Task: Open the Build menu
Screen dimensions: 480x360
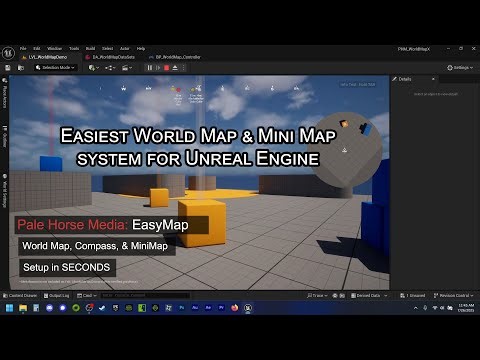Action: click(x=90, y=49)
